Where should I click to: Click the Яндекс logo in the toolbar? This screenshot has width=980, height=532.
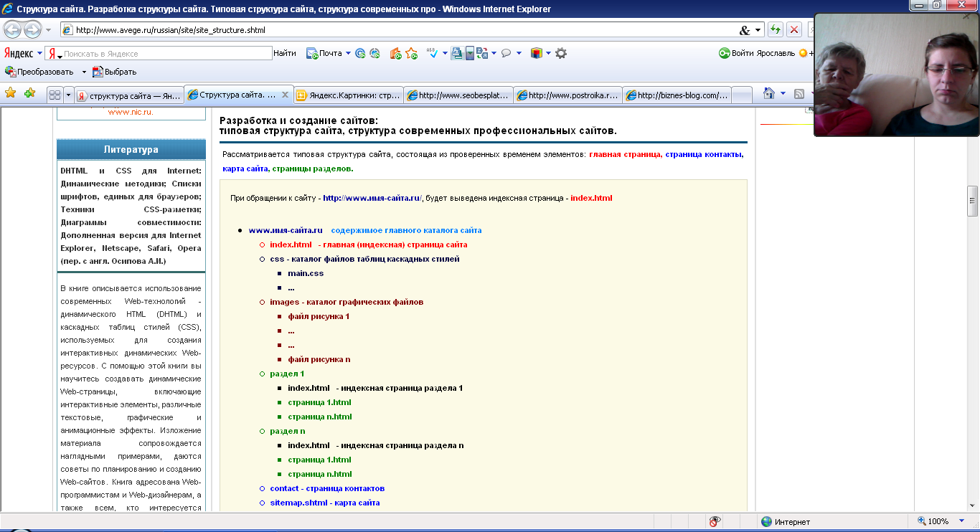[x=19, y=53]
